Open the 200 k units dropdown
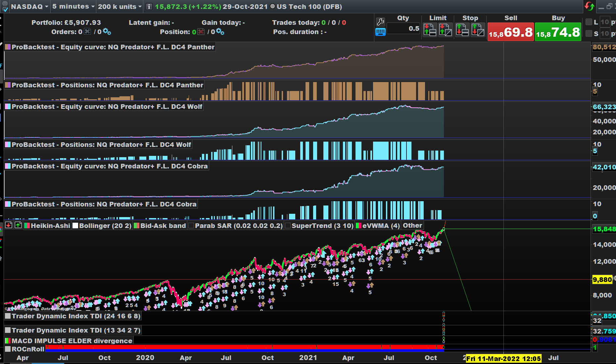616x364 pixels. click(119, 7)
